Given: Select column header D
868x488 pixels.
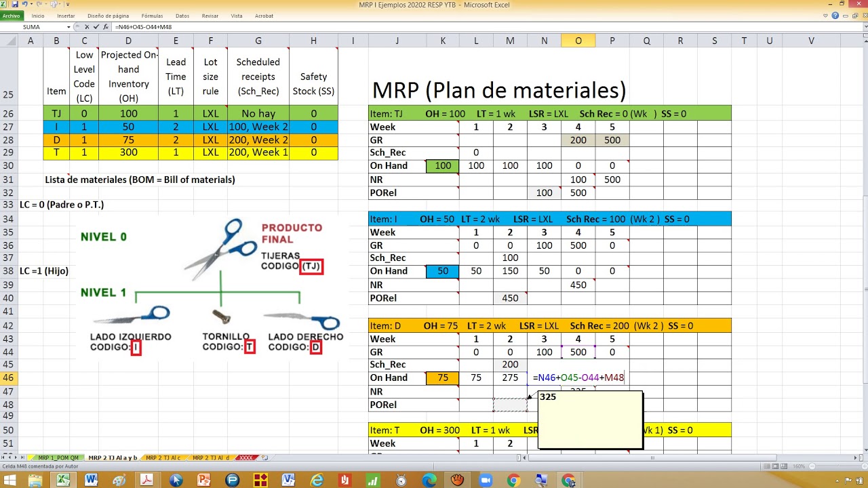Looking at the screenshot, I should pyautogui.click(x=128, y=41).
